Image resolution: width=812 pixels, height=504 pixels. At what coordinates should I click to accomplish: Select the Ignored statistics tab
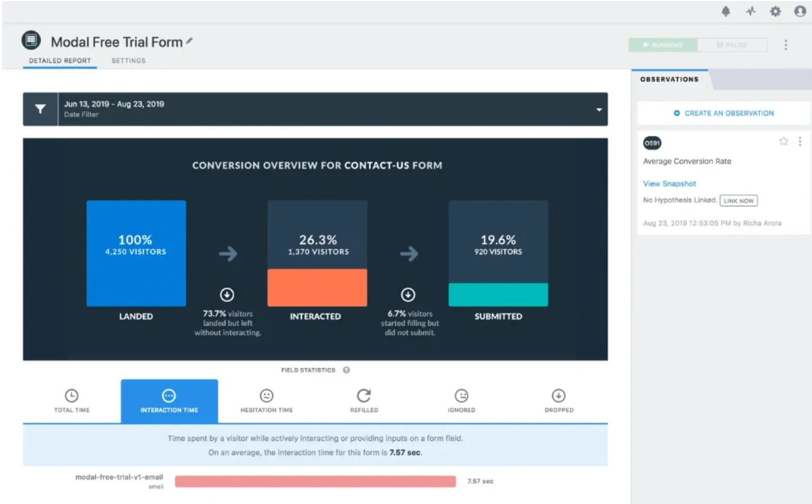461,401
